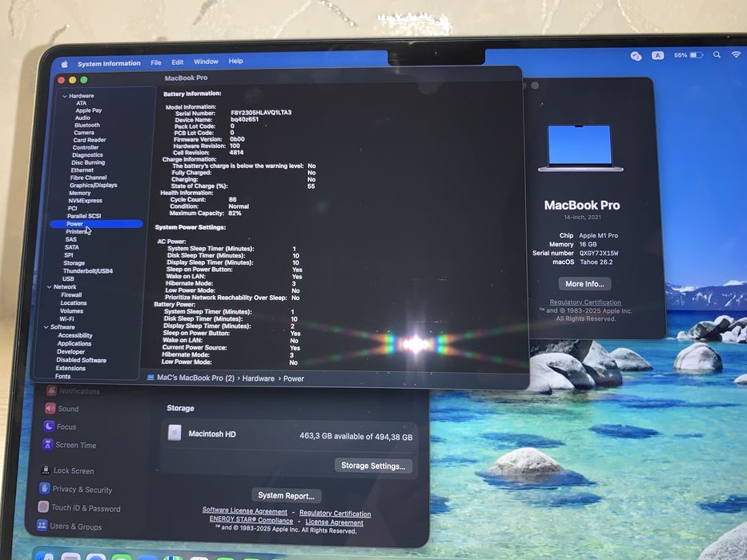Select Apple Pay in the sidebar
This screenshot has height=560, width=747.
(x=89, y=110)
